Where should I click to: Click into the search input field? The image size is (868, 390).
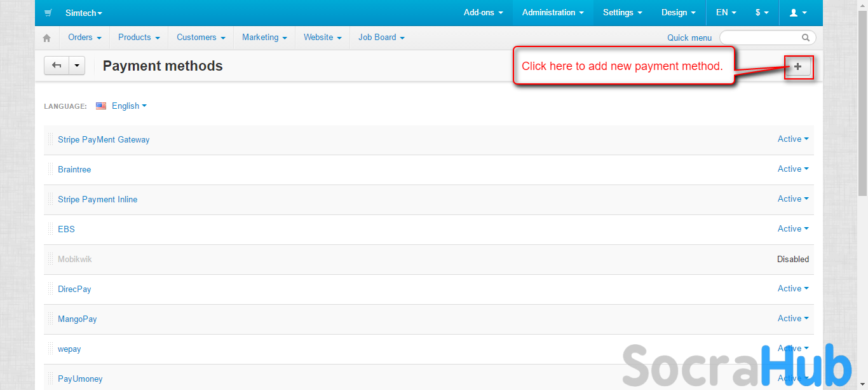[x=761, y=38]
